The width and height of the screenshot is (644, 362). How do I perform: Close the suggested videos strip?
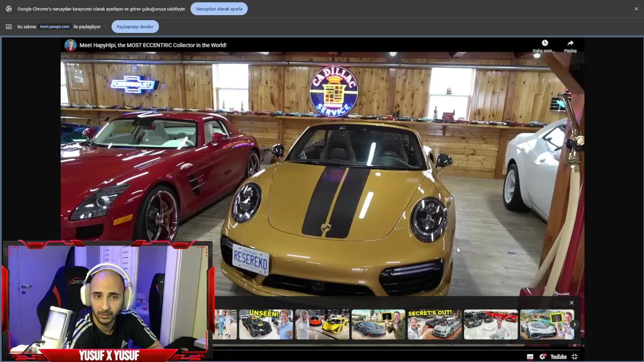571,303
